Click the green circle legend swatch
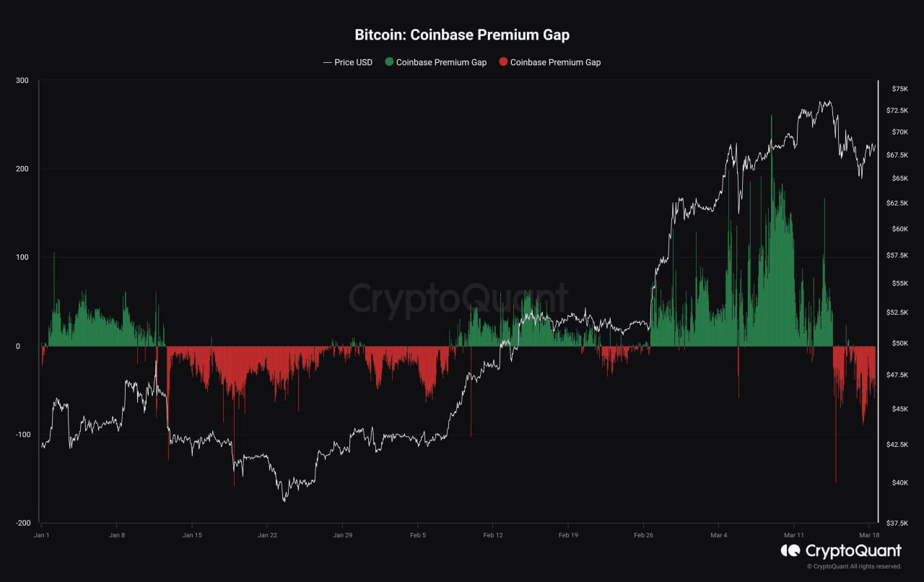 [x=389, y=62]
